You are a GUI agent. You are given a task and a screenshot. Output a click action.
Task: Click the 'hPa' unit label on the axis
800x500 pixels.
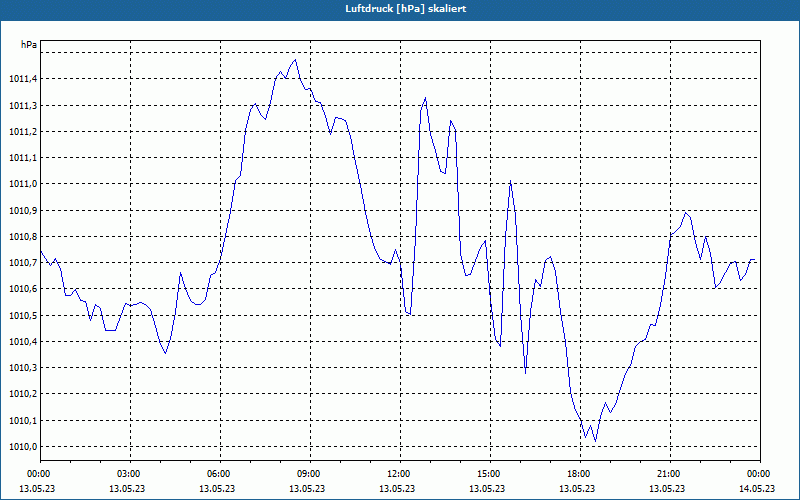tap(29, 45)
